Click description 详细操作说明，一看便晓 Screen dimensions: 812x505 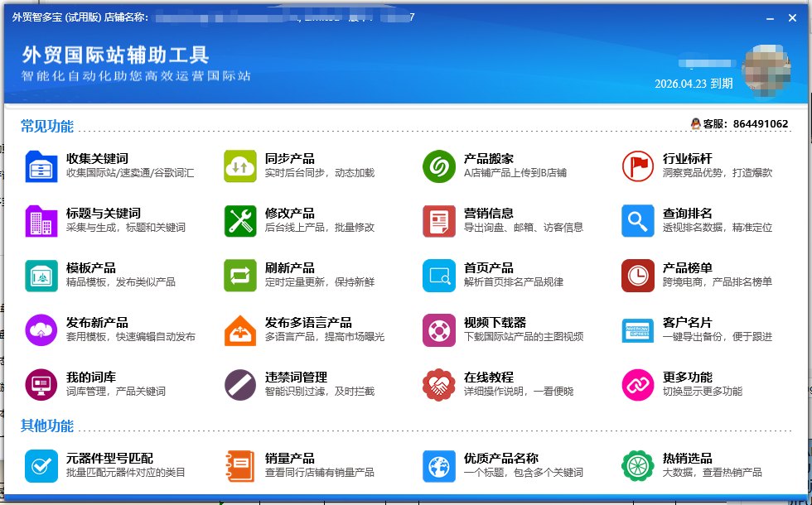pos(519,392)
